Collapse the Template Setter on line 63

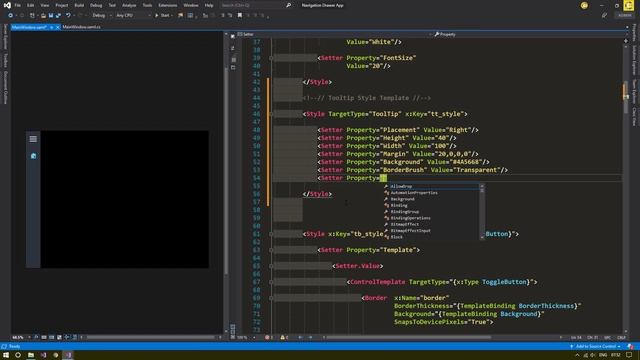(x=271, y=250)
